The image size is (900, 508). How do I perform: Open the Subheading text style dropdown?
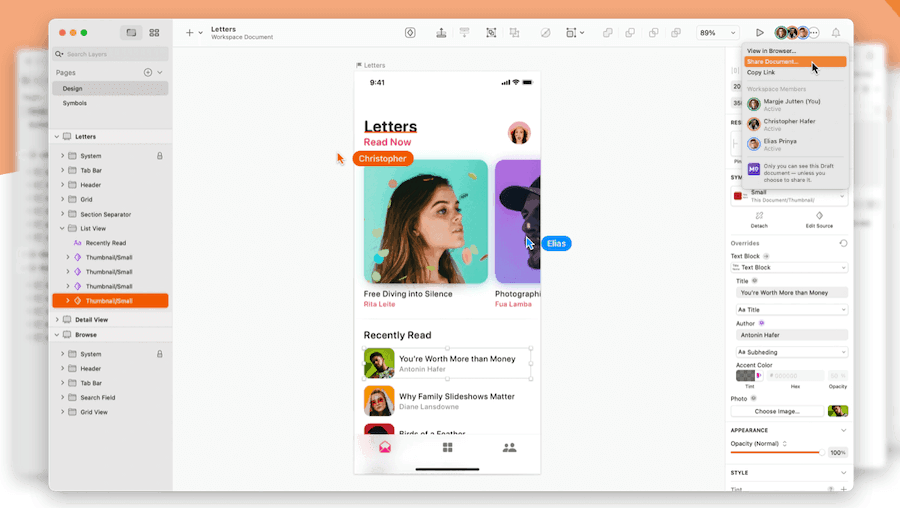click(x=790, y=352)
